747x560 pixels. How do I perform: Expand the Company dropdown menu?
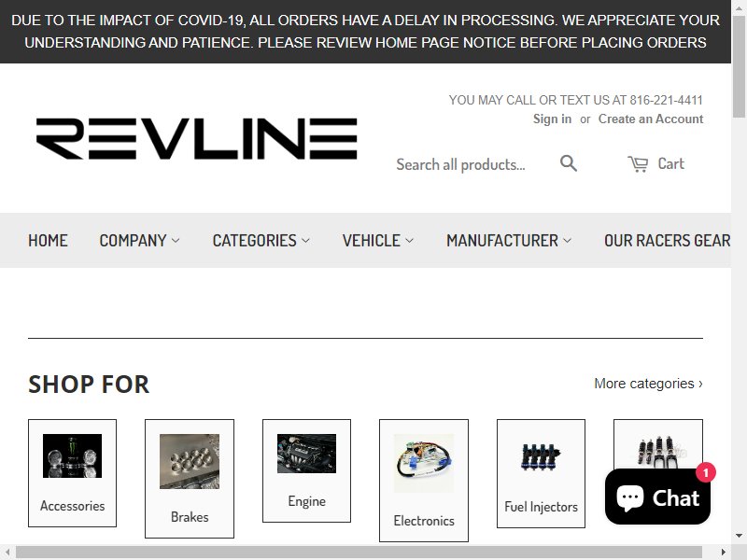pyautogui.click(x=139, y=241)
